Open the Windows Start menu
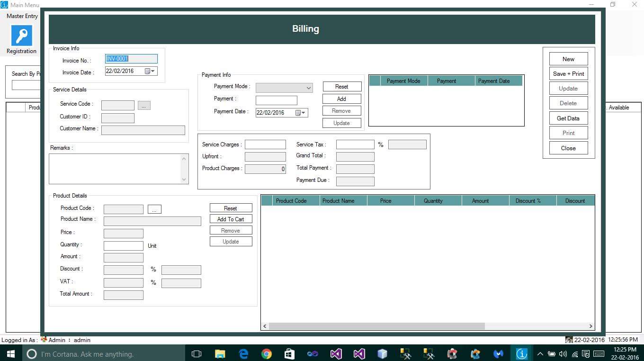The height and width of the screenshot is (361, 644). point(9,354)
